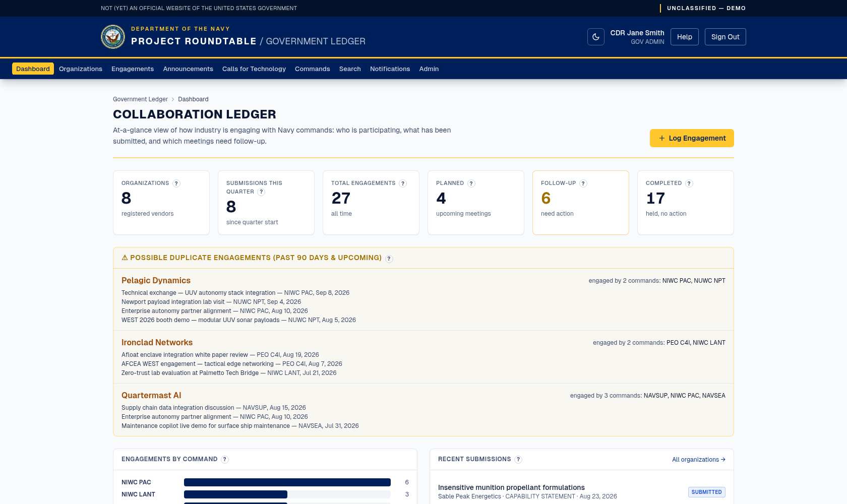
Task: Click the Log Engagement button
Action: tap(692, 138)
